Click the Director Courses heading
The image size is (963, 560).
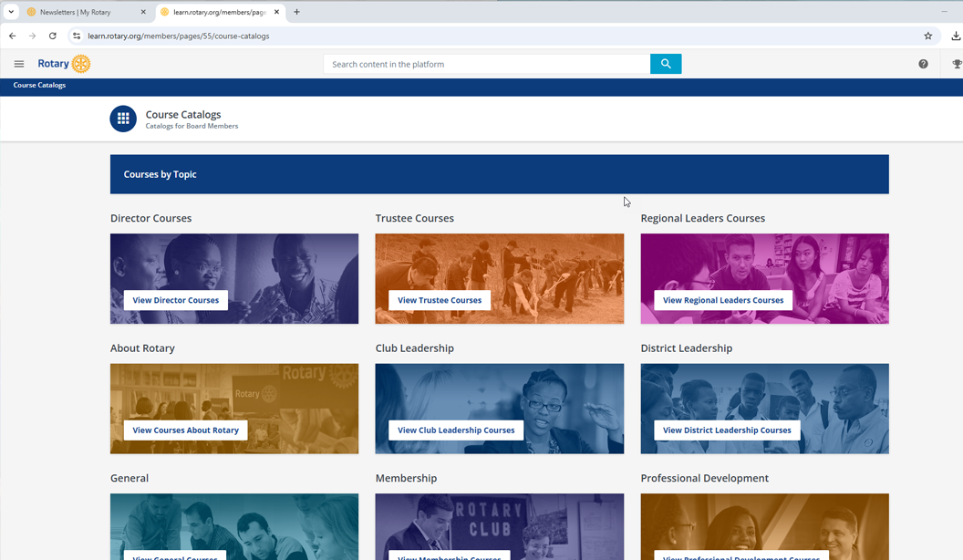tap(151, 218)
